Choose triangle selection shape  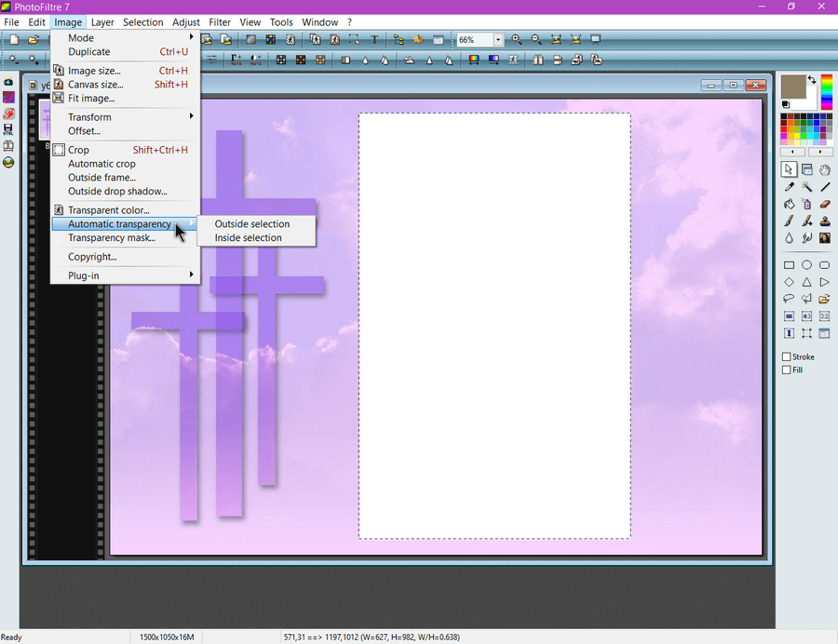tap(807, 282)
